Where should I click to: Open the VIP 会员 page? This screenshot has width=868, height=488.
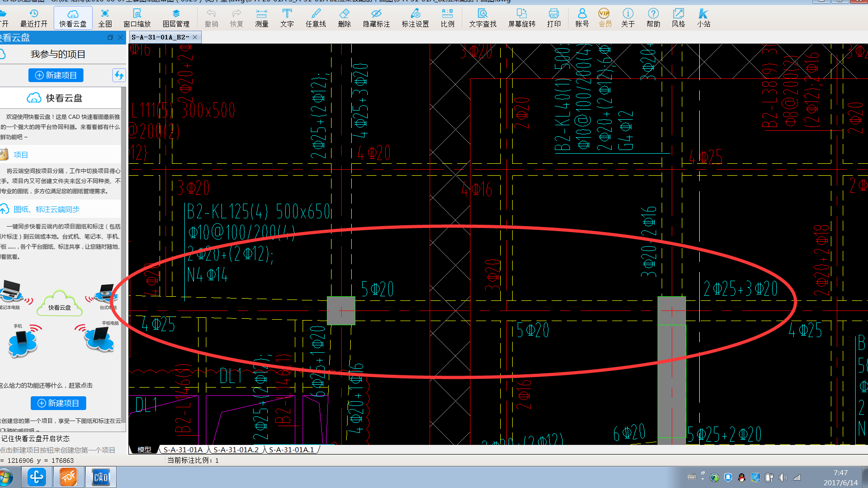(605, 18)
